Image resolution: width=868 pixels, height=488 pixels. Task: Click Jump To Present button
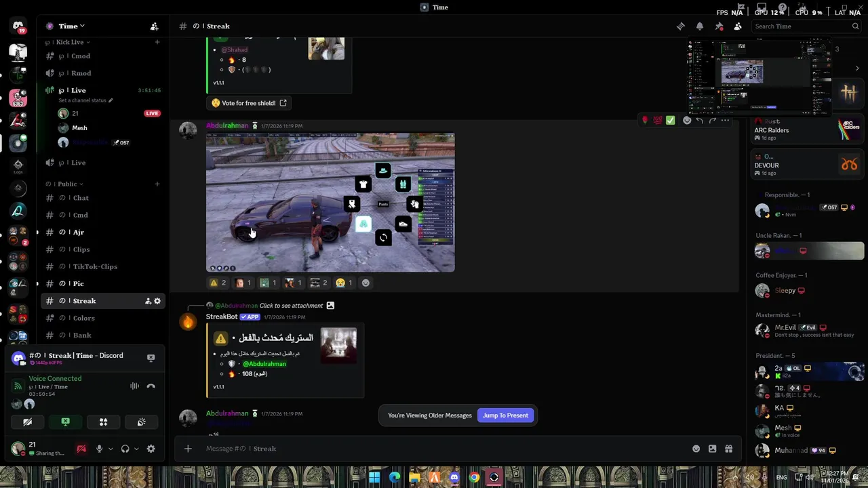pos(505,415)
